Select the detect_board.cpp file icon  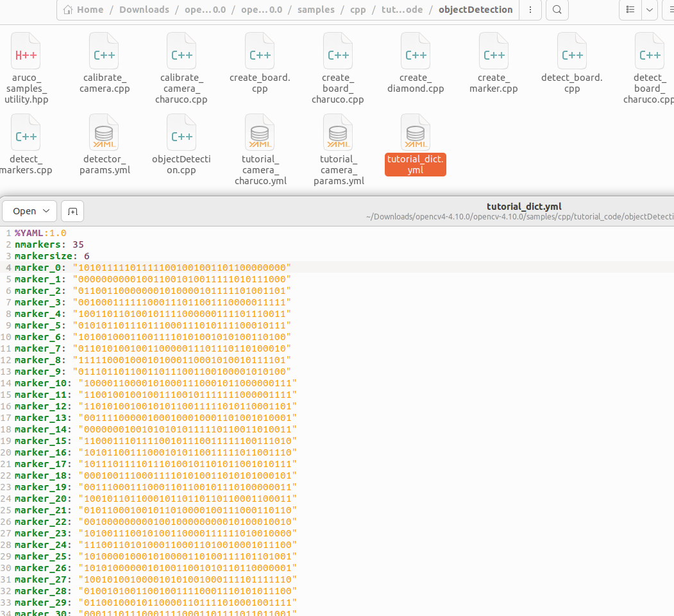coord(572,51)
